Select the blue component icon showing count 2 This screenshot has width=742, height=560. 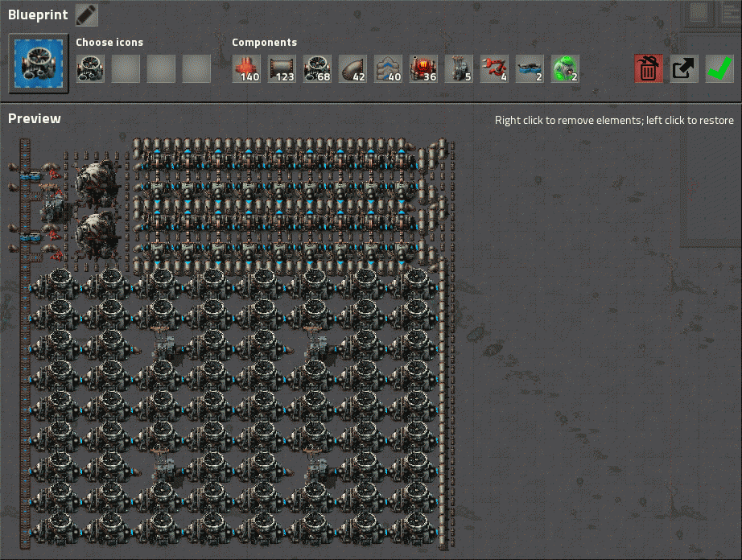pyautogui.click(x=530, y=68)
